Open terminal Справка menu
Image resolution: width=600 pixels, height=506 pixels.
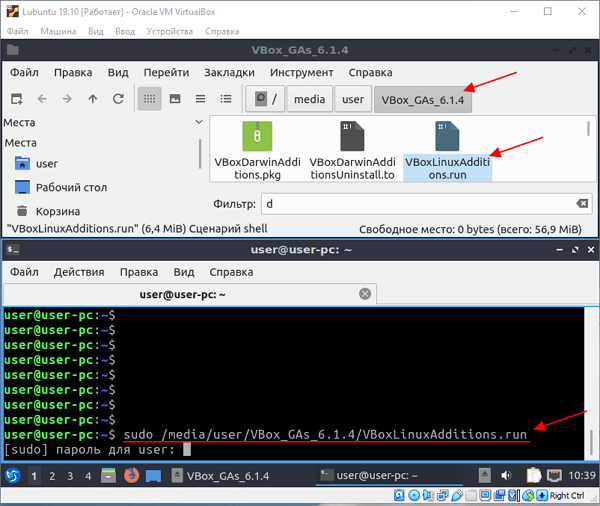231,272
